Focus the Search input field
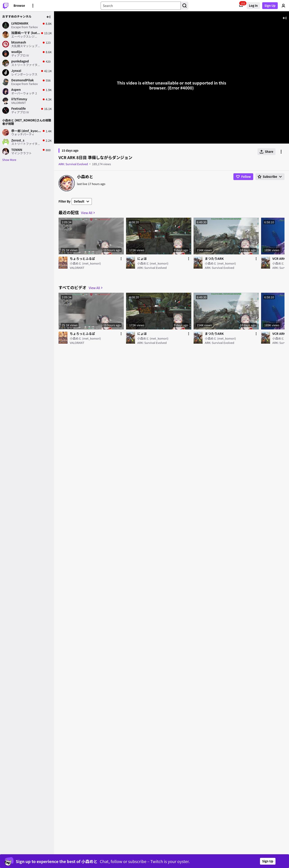The image size is (289, 868). coord(141,6)
